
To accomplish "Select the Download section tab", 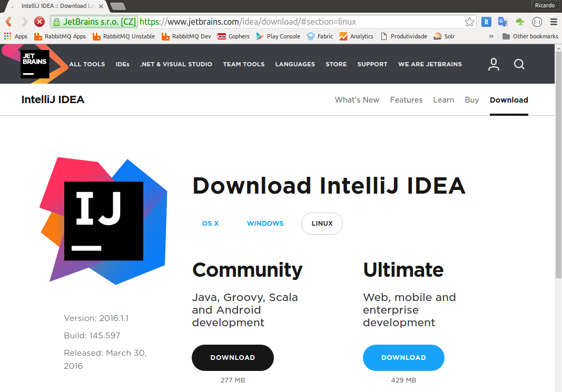I will click(509, 100).
